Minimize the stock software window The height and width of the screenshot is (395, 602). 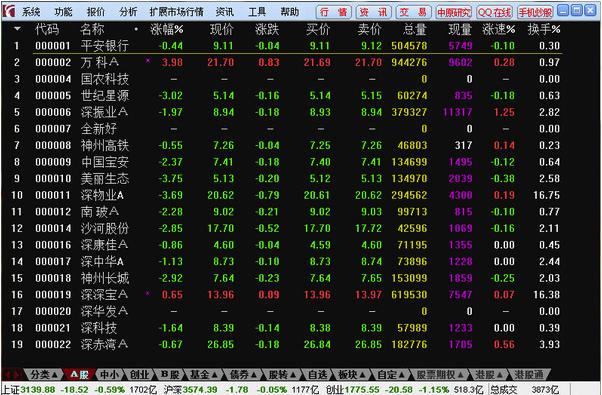point(563,10)
